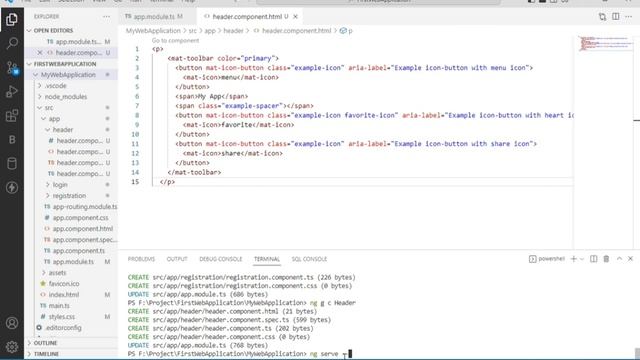Open the database extension icon in activity bar

click(12, 164)
